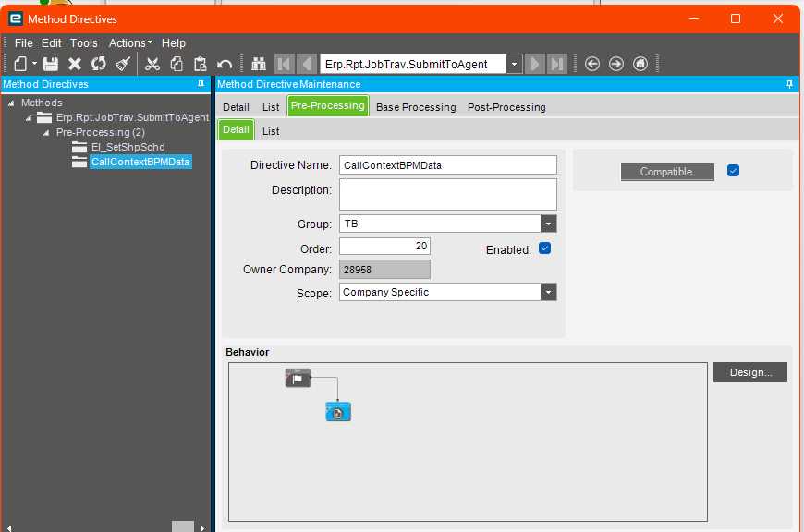Open the Edit menu
The height and width of the screenshot is (532, 804).
pyautogui.click(x=51, y=43)
